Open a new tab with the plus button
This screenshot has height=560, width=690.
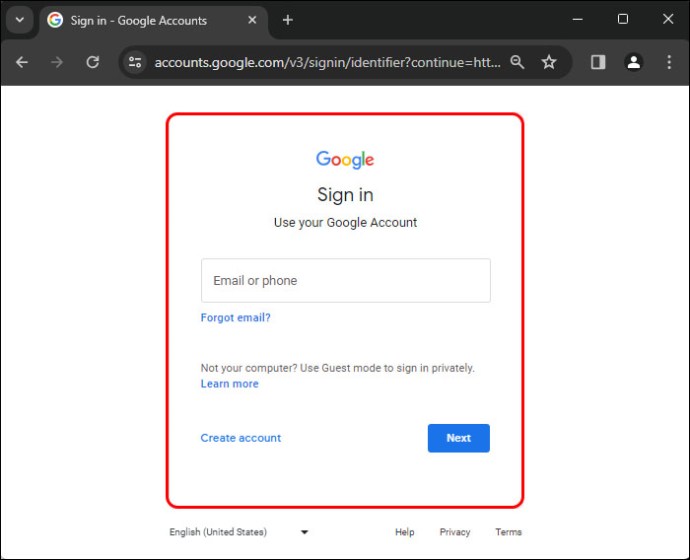[288, 20]
